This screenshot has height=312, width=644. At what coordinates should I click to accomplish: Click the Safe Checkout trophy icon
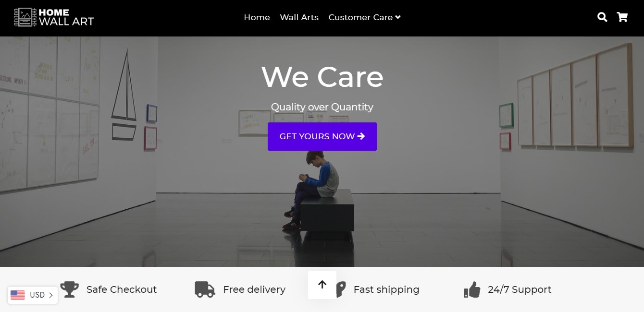pos(70,289)
